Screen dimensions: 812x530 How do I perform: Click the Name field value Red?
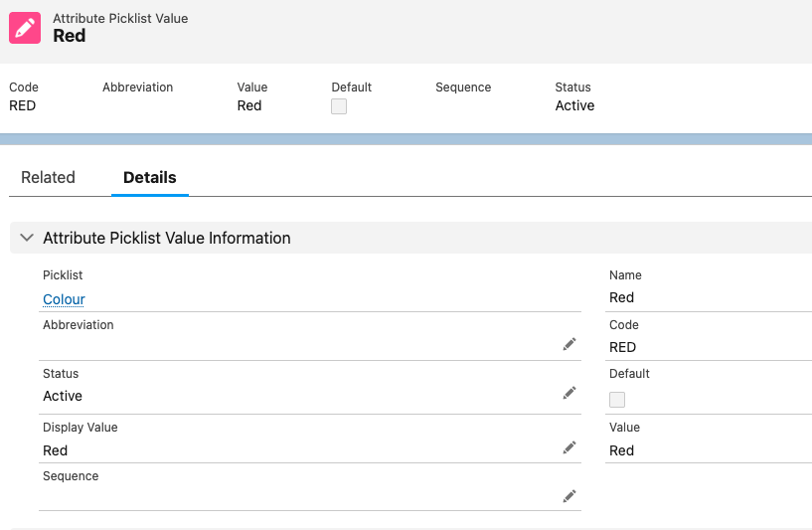point(621,297)
